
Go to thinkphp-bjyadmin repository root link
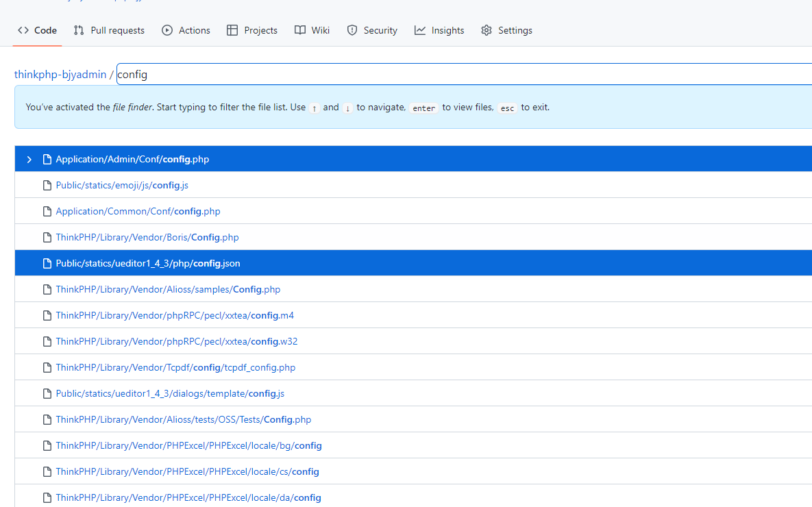[x=60, y=75]
